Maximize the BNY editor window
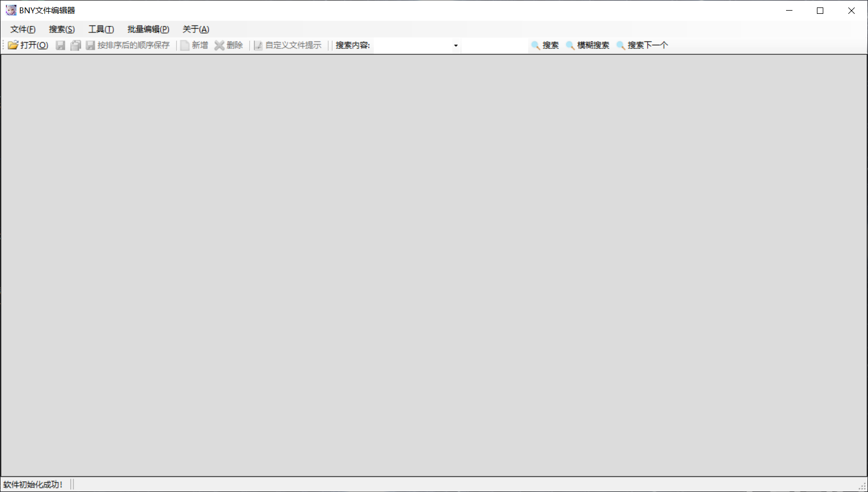The width and height of the screenshot is (868, 492). (820, 11)
